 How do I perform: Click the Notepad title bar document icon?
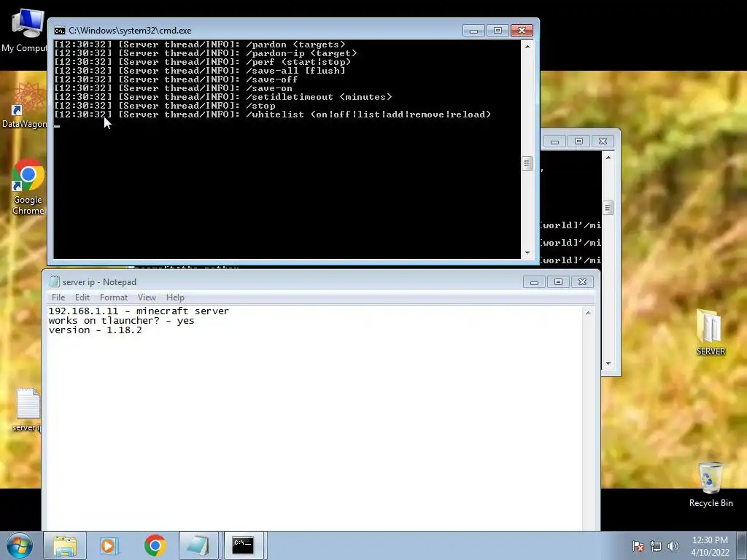55,282
